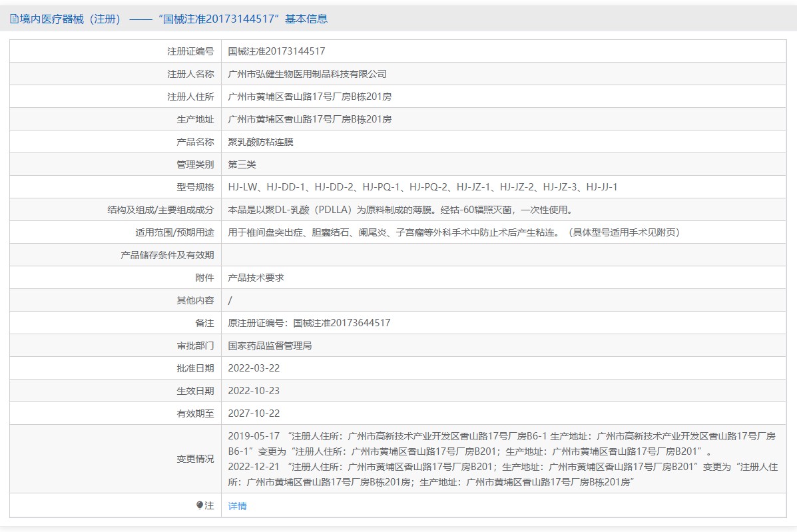
Task: Click the 备注 row label
Action: [205, 323]
